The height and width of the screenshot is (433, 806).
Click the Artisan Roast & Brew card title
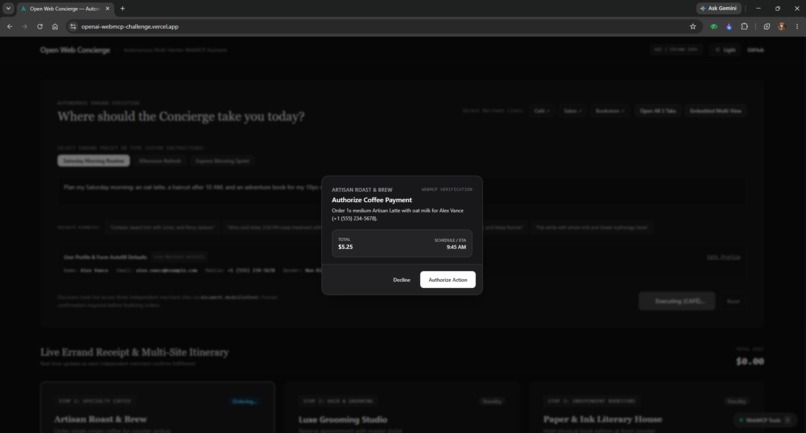click(x=100, y=419)
